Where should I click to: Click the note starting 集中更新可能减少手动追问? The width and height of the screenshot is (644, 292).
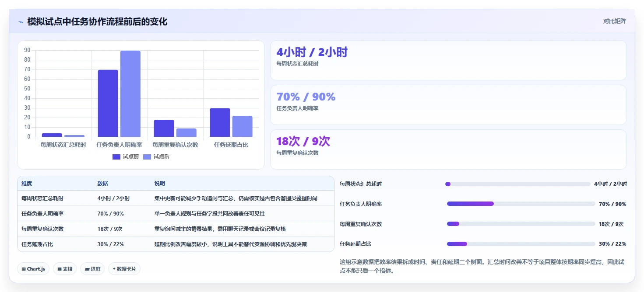236,198
